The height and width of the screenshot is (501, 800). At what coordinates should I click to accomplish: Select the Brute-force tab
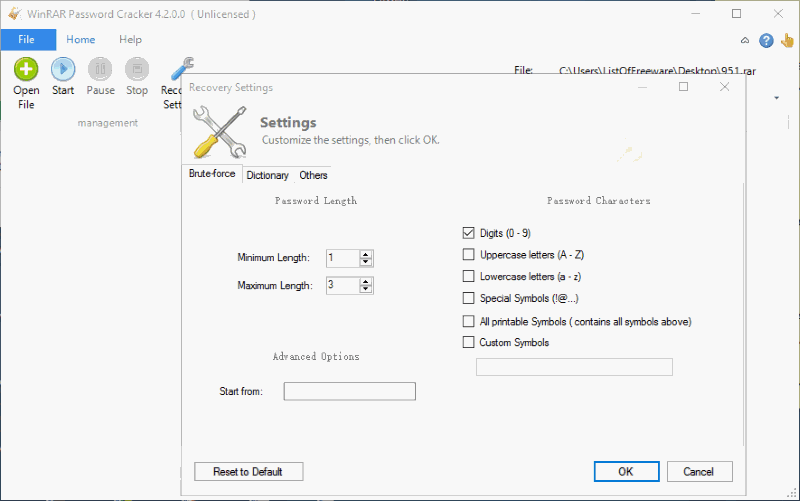pyautogui.click(x=212, y=173)
